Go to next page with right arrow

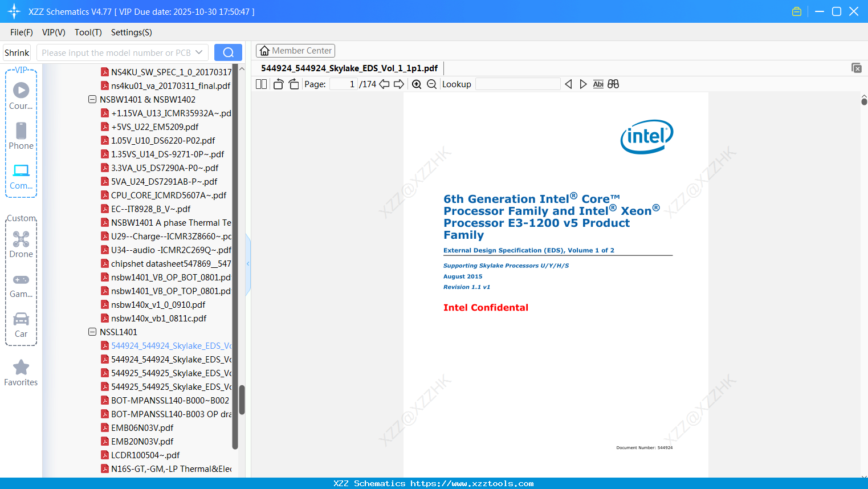[399, 84]
